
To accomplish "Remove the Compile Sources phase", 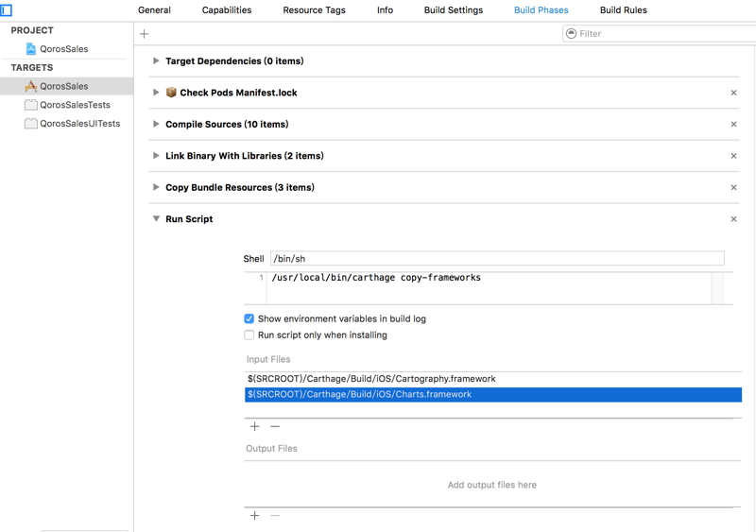I will [x=733, y=125].
